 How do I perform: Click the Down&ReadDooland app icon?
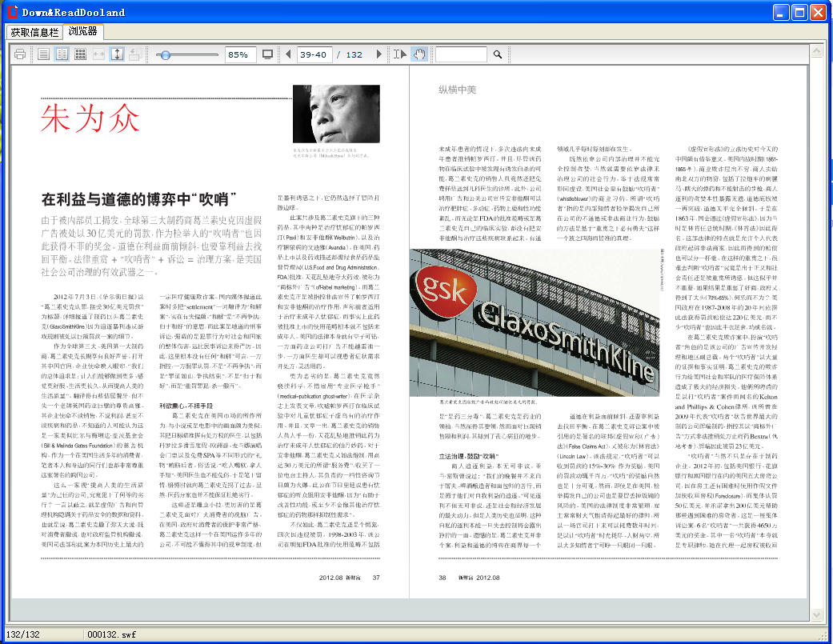12,12
